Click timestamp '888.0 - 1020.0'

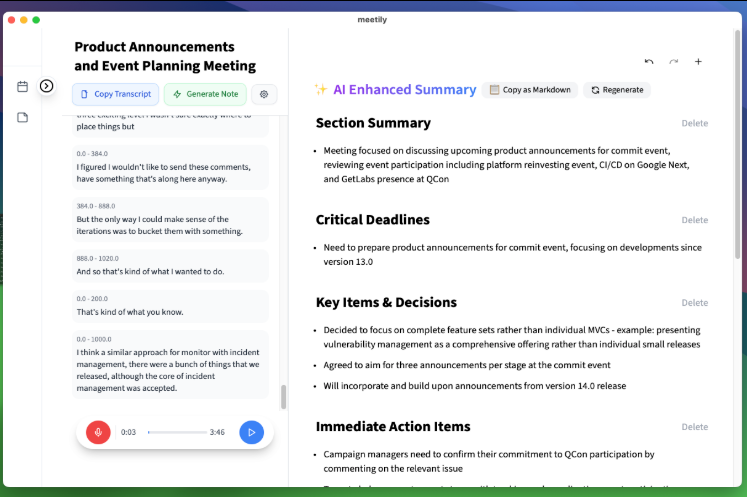(98, 259)
